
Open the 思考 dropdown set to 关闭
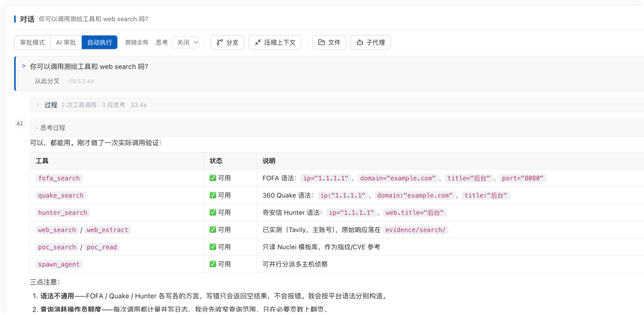[x=185, y=42]
